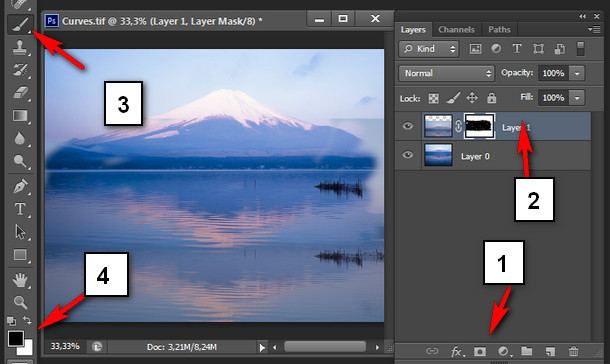The height and width of the screenshot is (364, 610).
Task: Select the Path Selection tool
Action: click(20, 232)
